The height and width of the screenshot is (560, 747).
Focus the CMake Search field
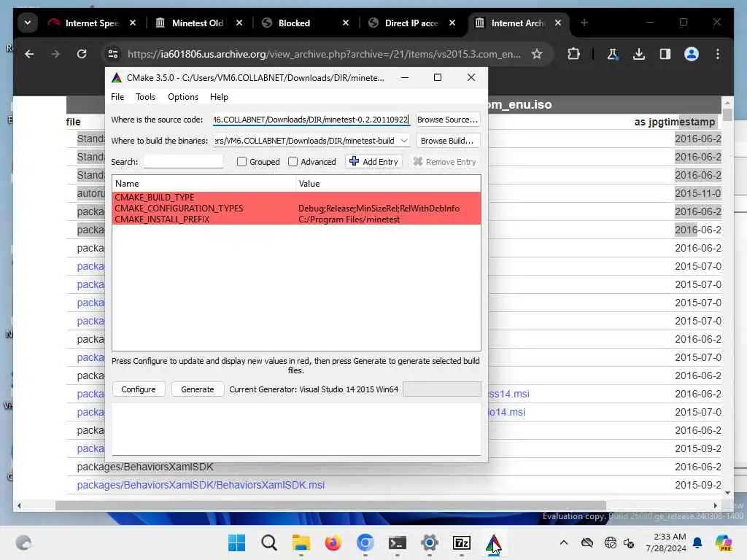pos(183,161)
